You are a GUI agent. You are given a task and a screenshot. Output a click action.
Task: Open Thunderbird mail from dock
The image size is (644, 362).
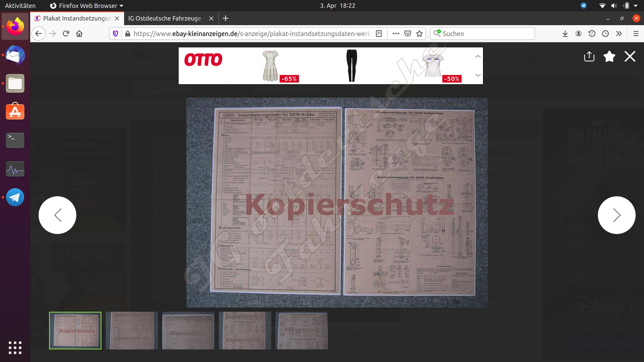point(15,55)
